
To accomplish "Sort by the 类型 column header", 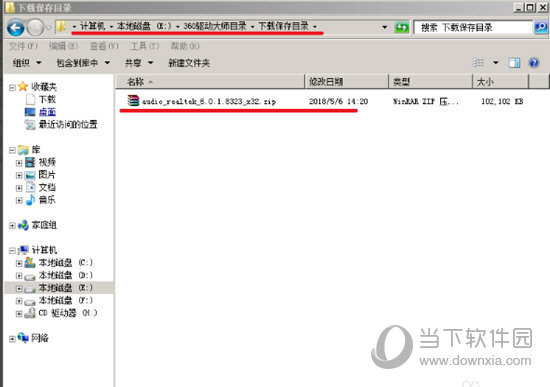I will pyautogui.click(x=431, y=82).
